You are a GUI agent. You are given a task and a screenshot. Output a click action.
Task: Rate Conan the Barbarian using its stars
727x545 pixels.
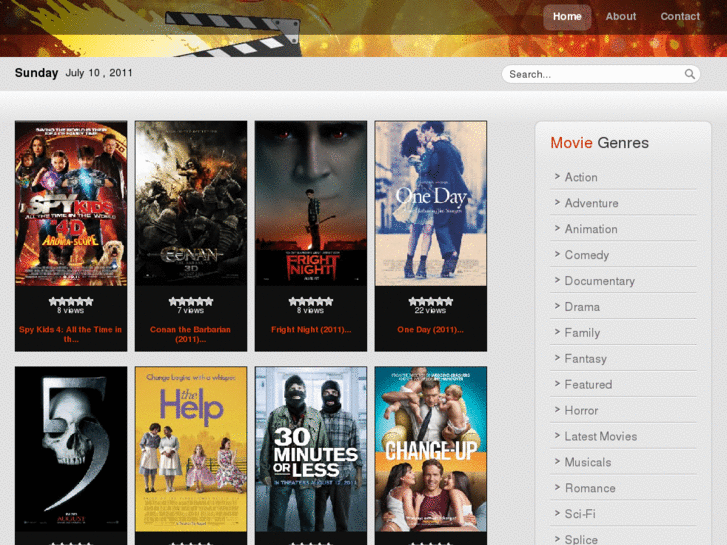click(x=191, y=301)
